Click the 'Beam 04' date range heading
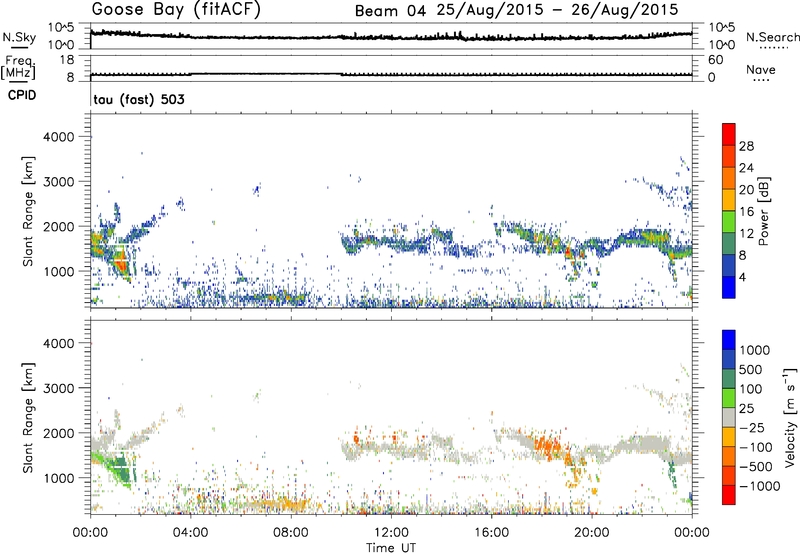This screenshot has height=554, width=800. coord(516,10)
